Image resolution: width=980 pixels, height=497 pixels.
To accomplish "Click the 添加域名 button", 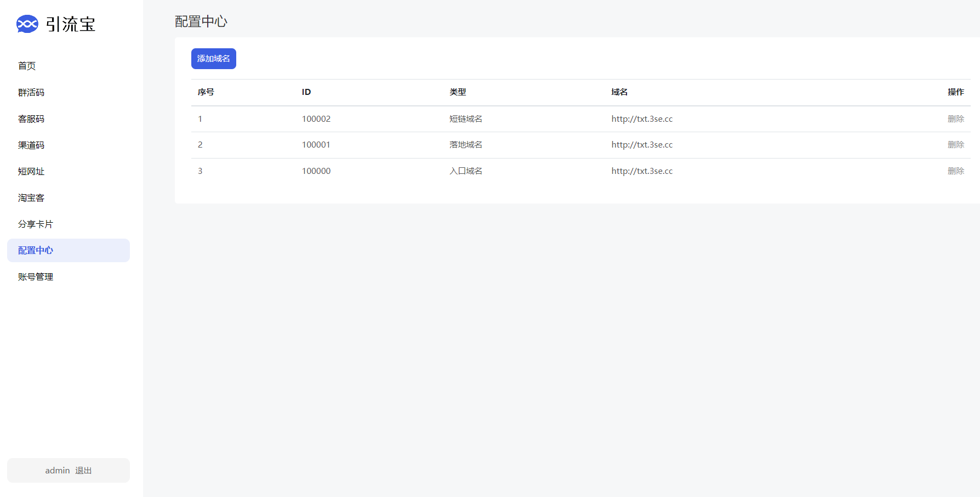I will pos(213,59).
